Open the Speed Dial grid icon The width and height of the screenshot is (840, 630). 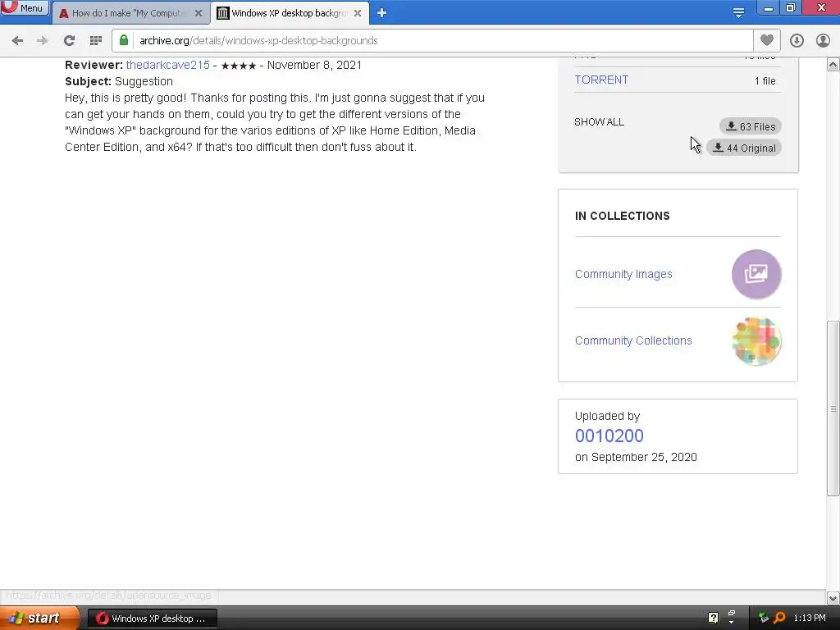click(96, 41)
